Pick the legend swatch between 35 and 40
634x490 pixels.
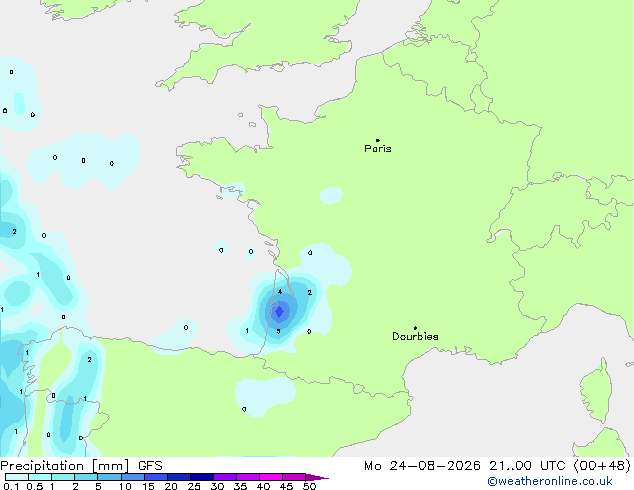(x=248, y=477)
